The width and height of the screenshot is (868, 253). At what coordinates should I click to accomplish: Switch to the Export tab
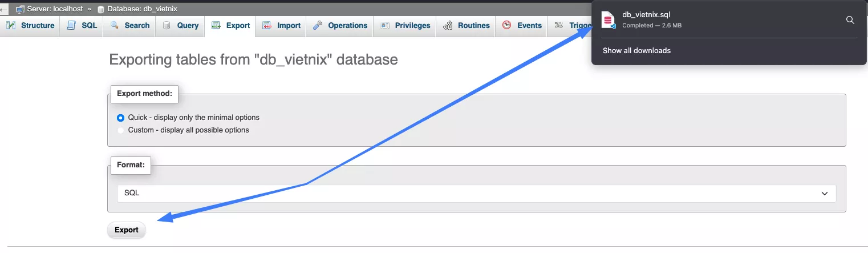[230, 26]
